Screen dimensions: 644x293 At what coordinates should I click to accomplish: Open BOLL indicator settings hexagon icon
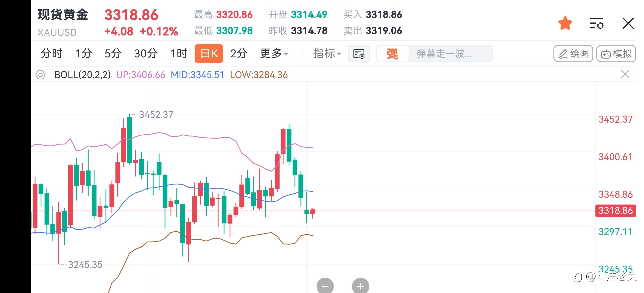coord(41,75)
